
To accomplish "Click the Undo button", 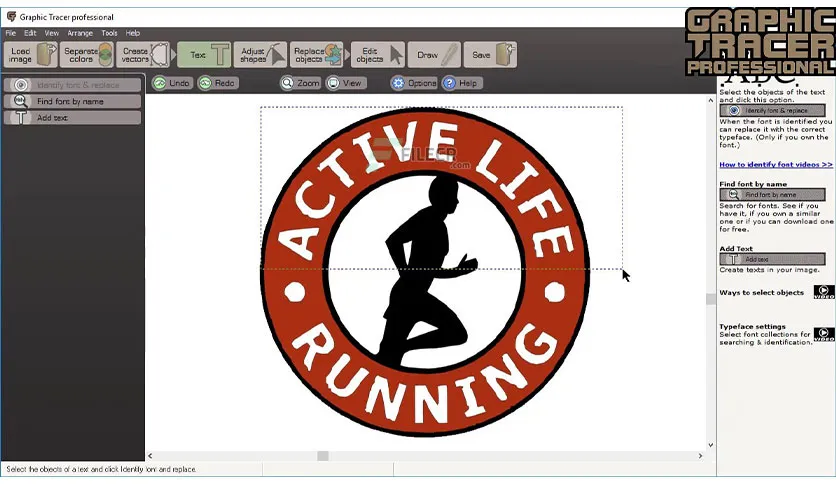I will (171, 83).
